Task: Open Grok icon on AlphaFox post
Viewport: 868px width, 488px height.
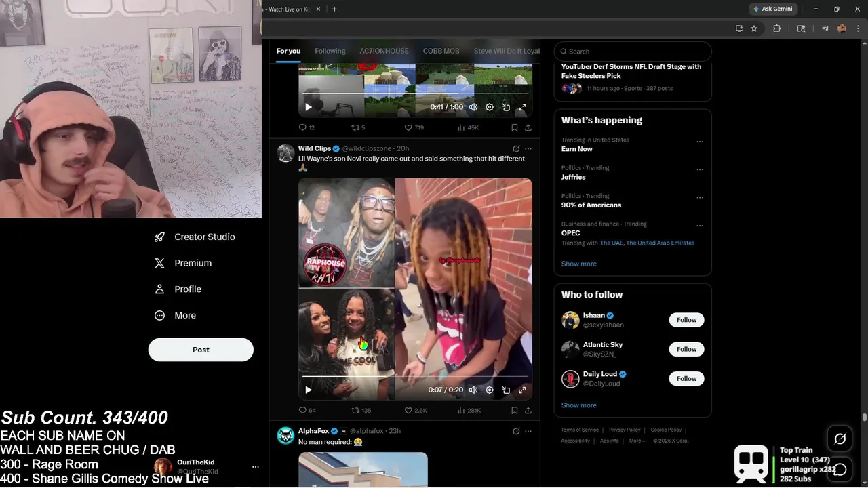Action: point(516,431)
